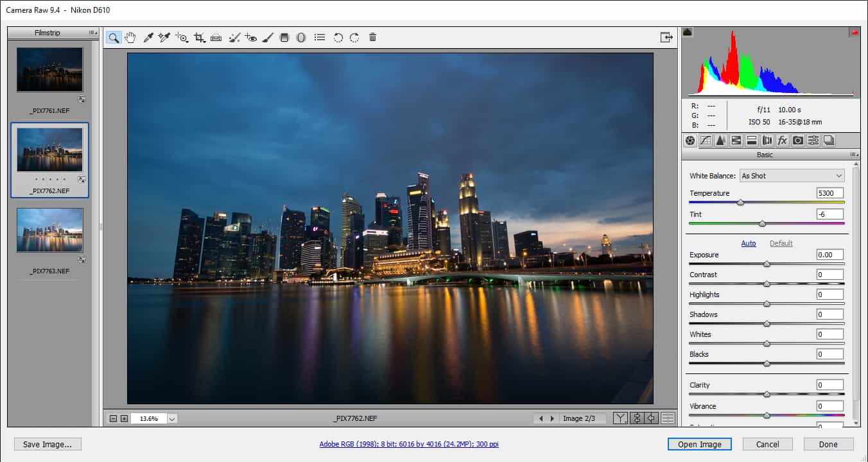Image resolution: width=868 pixels, height=462 pixels.
Task: Toggle shadow clipping warning in histogram
Action: coord(688,32)
